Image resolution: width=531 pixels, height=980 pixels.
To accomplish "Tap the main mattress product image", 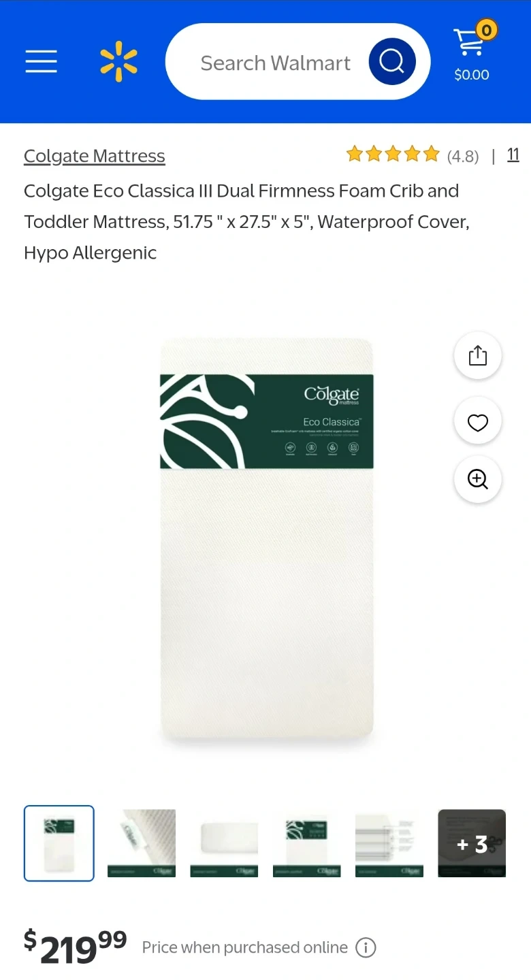I will (266, 538).
